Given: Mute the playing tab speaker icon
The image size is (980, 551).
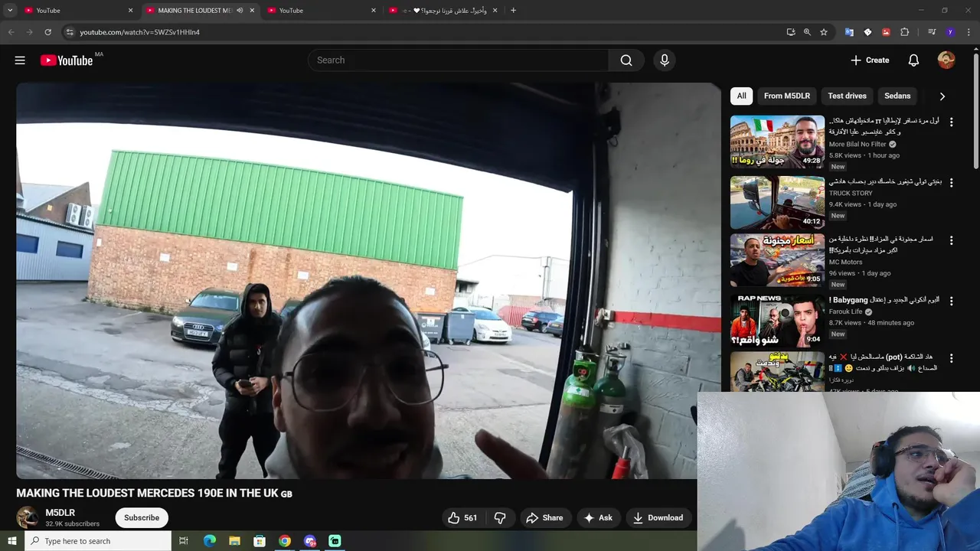Looking at the screenshot, I should coord(240,10).
